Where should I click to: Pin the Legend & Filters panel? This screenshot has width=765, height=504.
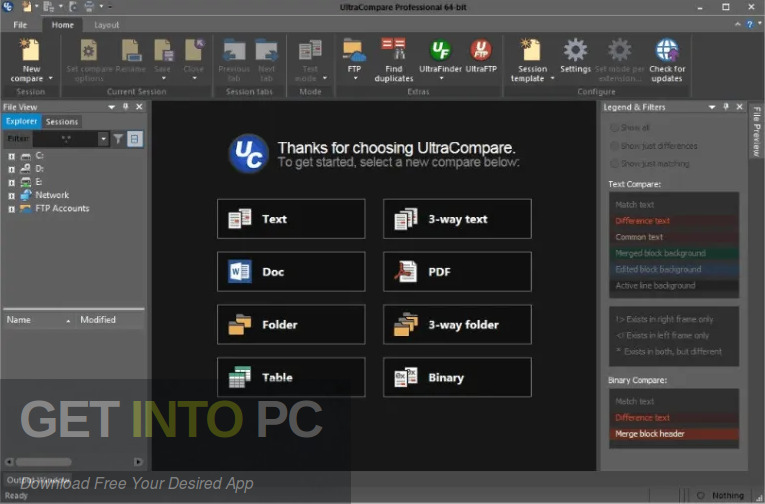tap(726, 106)
